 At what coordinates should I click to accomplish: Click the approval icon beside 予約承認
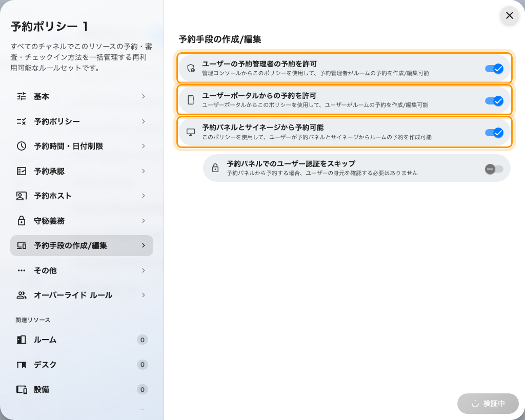[x=22, y=171]
